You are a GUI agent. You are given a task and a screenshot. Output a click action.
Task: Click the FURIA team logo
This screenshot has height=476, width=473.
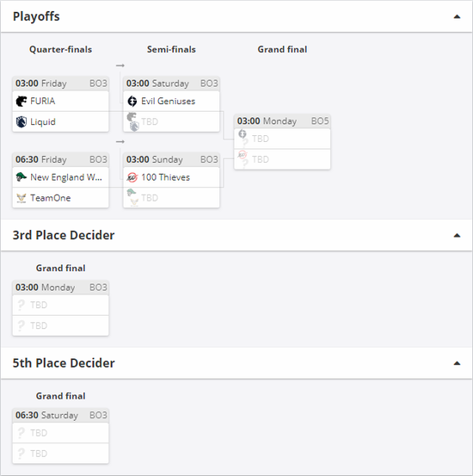[x=21, y=101]
